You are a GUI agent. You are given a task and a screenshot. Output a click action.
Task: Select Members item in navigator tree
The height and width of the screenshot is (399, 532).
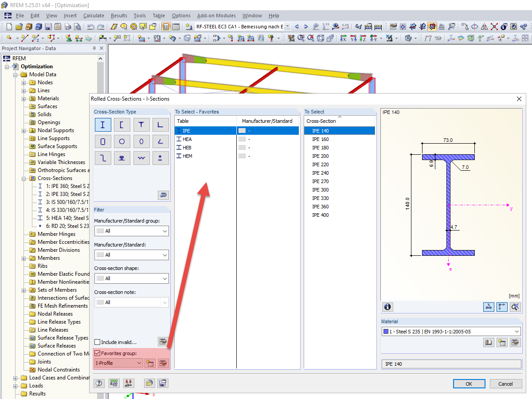click(x=49, y=258)
